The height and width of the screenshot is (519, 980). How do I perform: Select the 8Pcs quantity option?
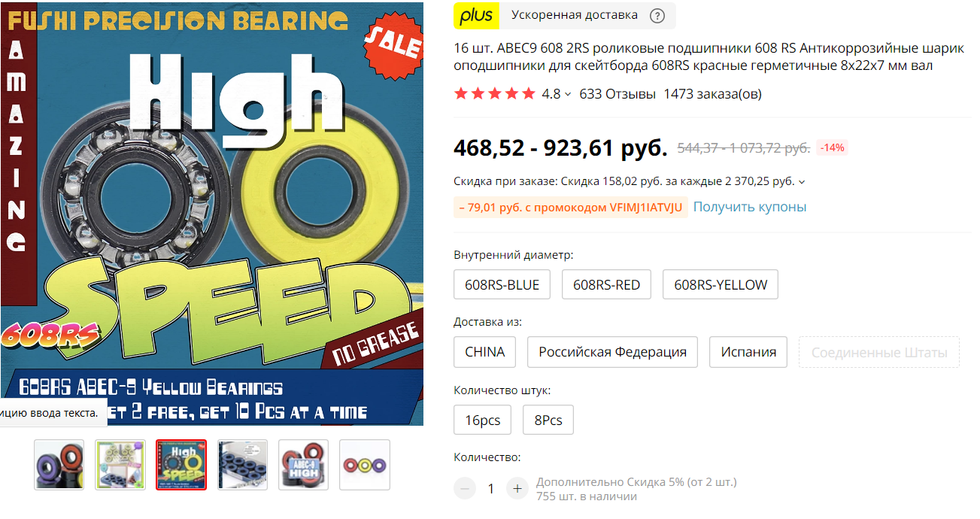(548, 420)
